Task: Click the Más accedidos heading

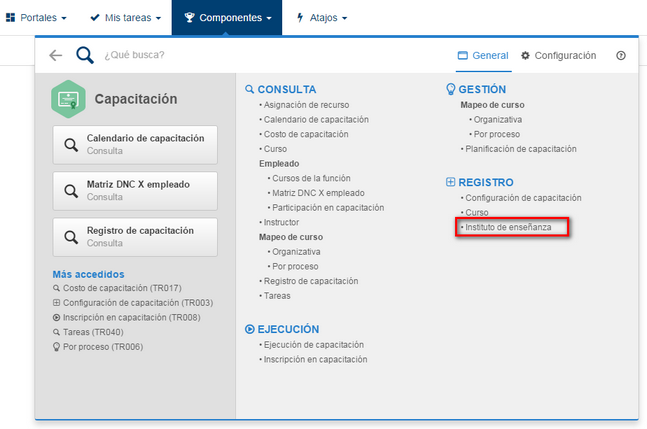Action: (x=88, y=274)
